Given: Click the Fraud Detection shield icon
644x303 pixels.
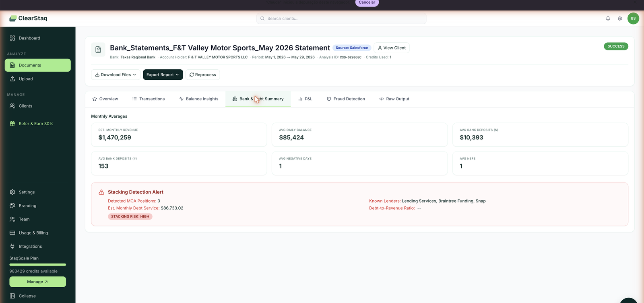Looking at the screenshot, I should 329,99.
